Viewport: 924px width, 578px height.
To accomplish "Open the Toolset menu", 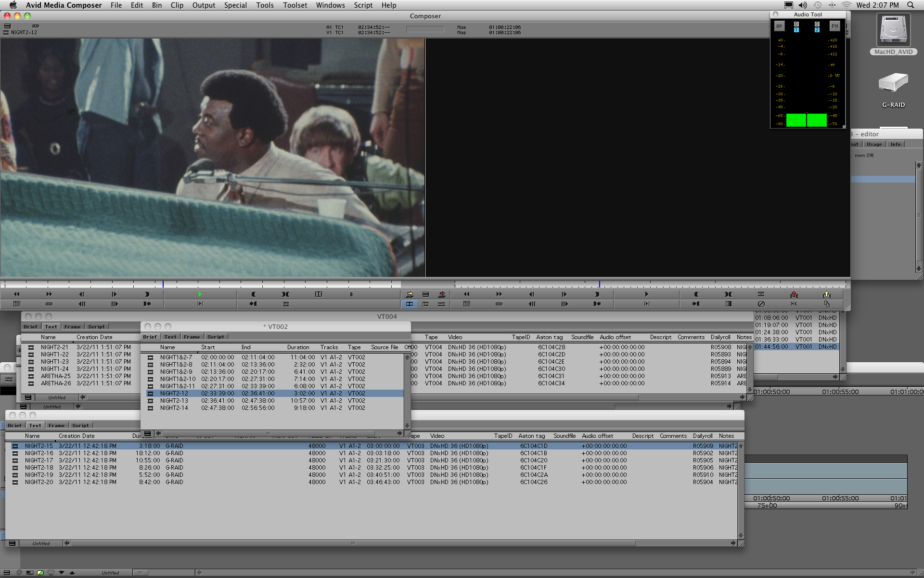I will [295, 5].
